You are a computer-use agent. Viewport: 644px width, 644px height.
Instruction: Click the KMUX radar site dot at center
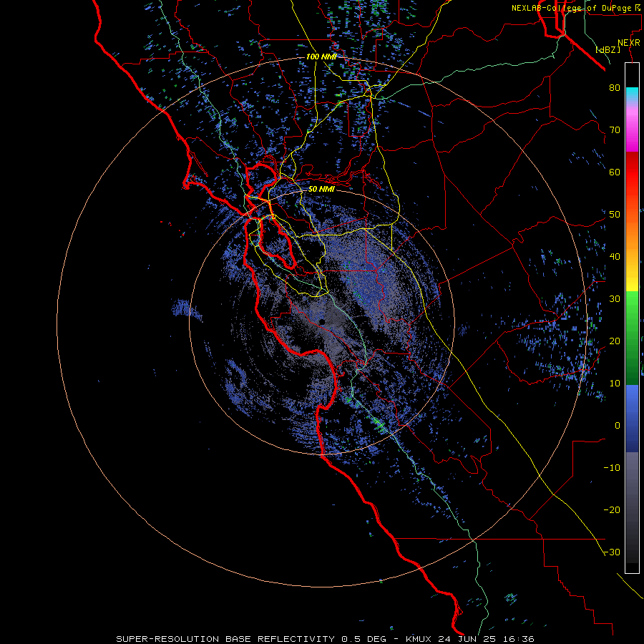click(322, 321)
